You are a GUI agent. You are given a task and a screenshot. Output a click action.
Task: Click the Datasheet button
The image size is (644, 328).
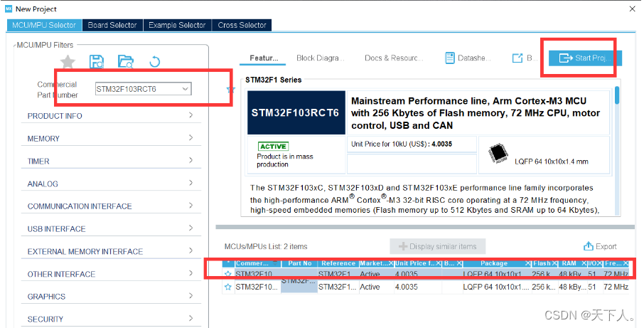point(468,58)
